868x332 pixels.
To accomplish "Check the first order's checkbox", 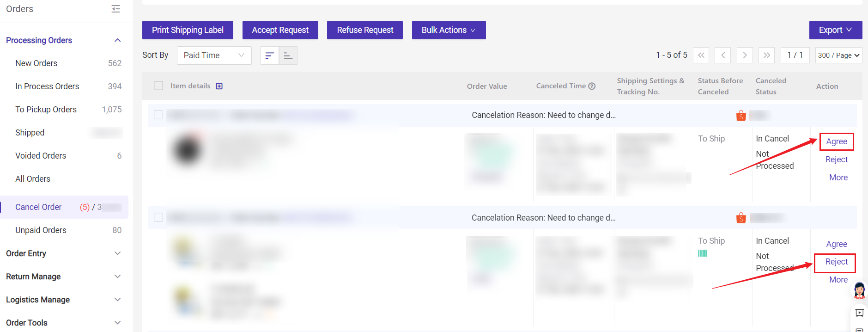I will coord(158,115).
